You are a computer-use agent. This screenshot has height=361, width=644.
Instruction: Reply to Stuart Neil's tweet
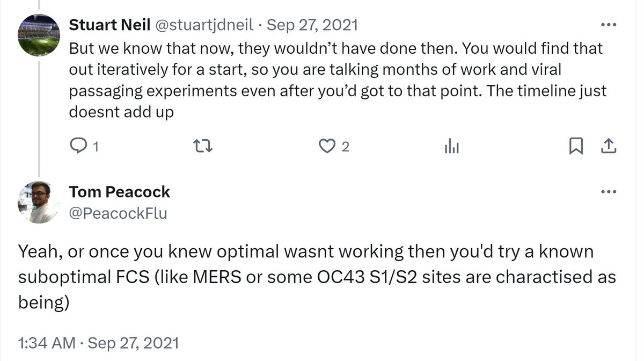point(78,146)
